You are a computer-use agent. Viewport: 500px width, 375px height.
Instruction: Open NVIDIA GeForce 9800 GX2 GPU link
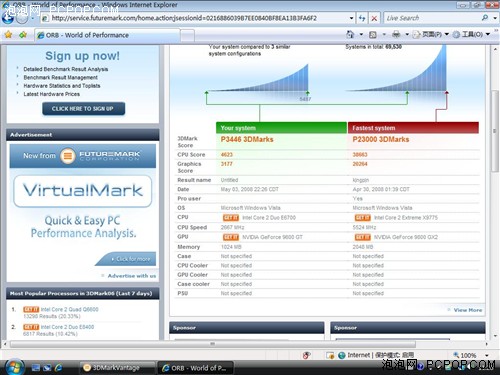406,237
